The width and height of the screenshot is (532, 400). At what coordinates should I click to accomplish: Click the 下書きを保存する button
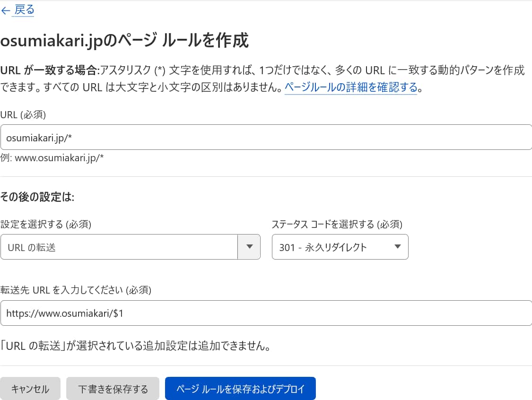click(x=113, y=388)
